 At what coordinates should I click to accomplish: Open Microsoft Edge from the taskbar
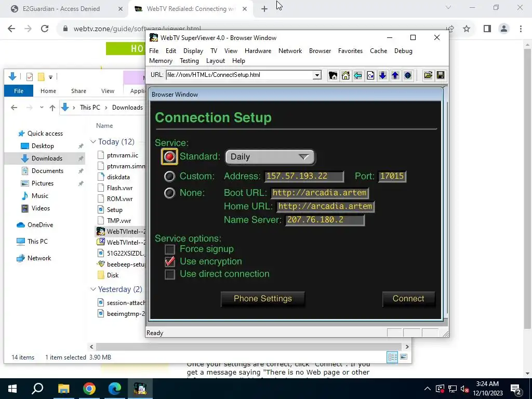pos(115,389)
